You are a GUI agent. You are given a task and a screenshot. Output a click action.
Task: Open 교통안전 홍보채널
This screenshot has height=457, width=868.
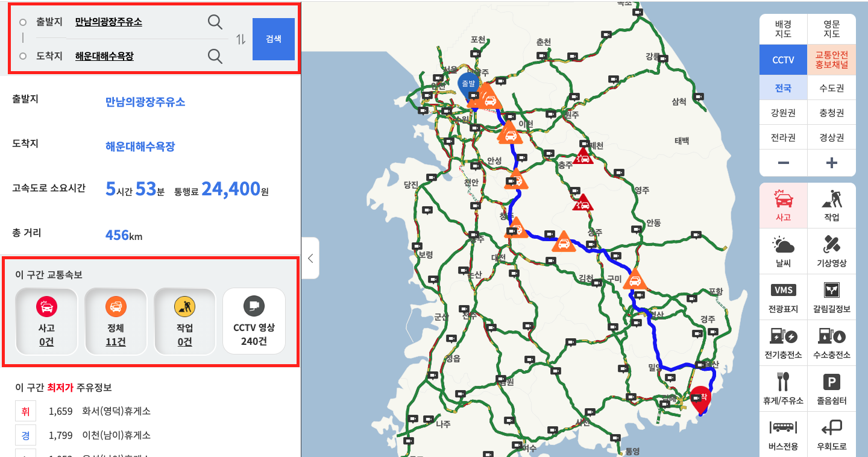pyautogui.click(x=832, y=60)
